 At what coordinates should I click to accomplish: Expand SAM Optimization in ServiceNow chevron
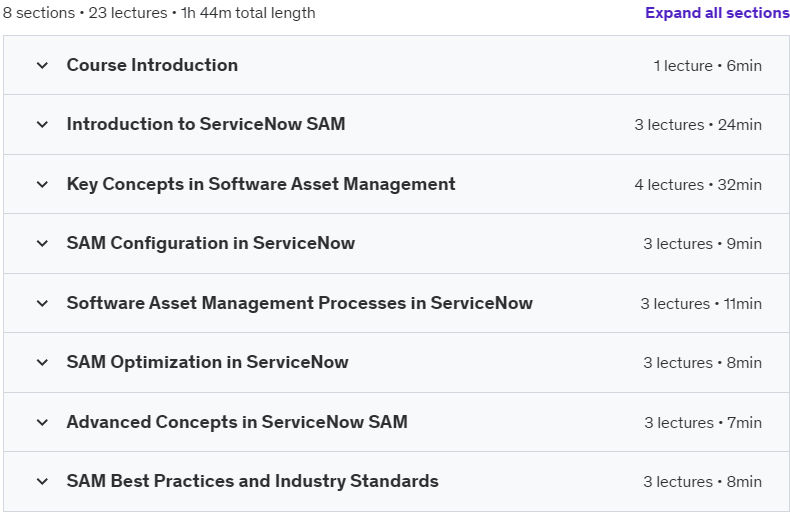[42, 362]
